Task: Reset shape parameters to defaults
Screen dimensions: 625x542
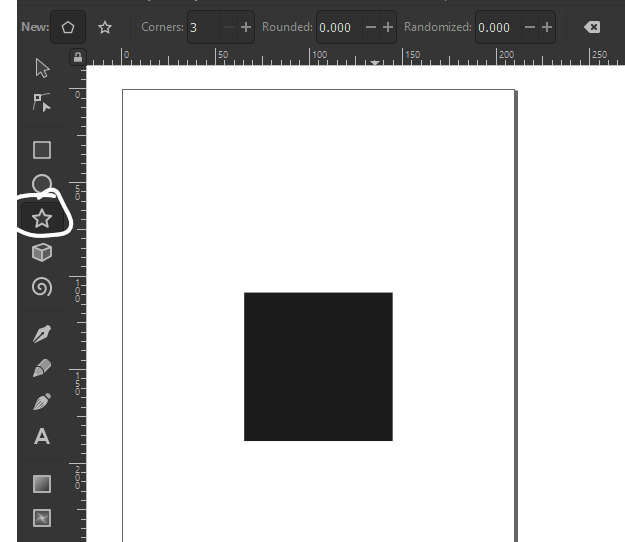Action: 592,27
